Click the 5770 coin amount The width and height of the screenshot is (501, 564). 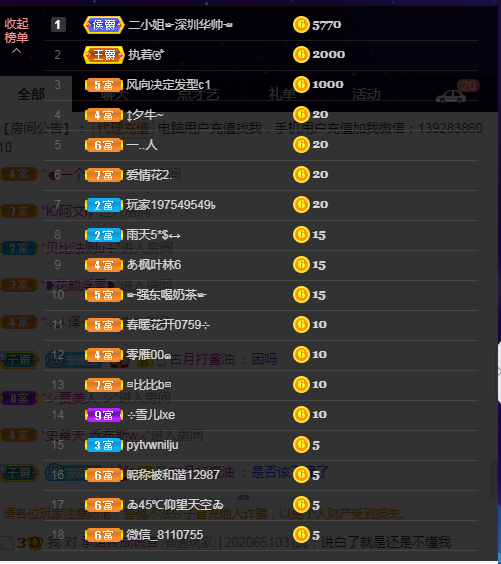(326, 25)
